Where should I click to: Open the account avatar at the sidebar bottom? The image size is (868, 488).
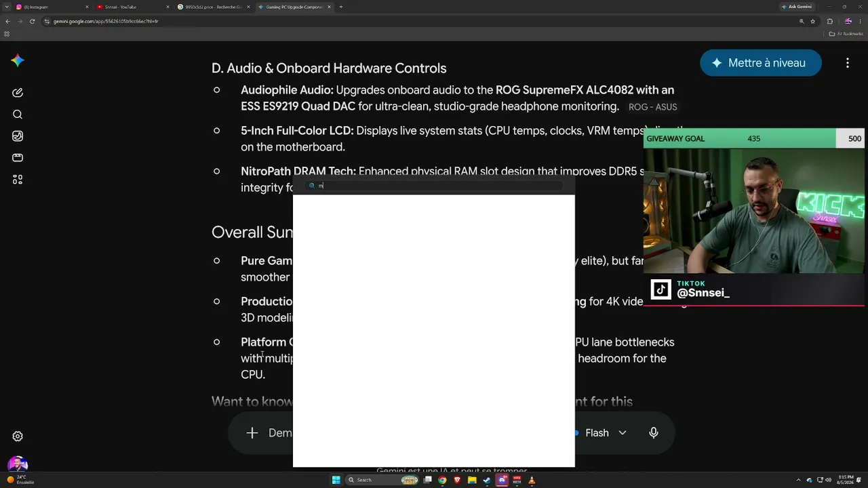(x=18, y=465)
